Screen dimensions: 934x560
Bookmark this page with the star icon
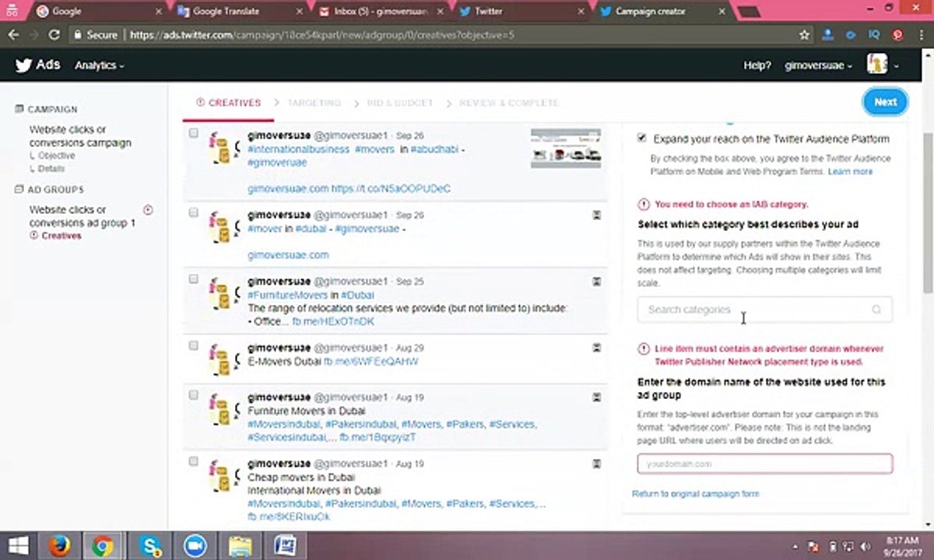click(x=805, y=35)
